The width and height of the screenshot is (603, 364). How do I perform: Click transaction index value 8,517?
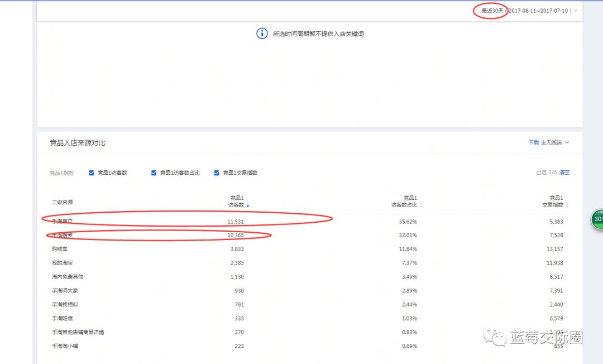pos(556,277)
